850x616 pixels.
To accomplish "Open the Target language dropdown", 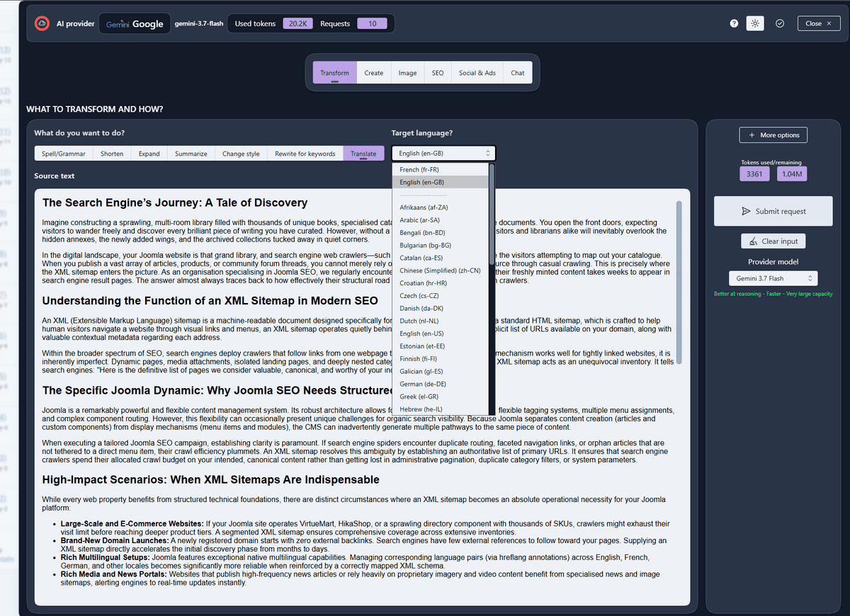I will (443, 153).
